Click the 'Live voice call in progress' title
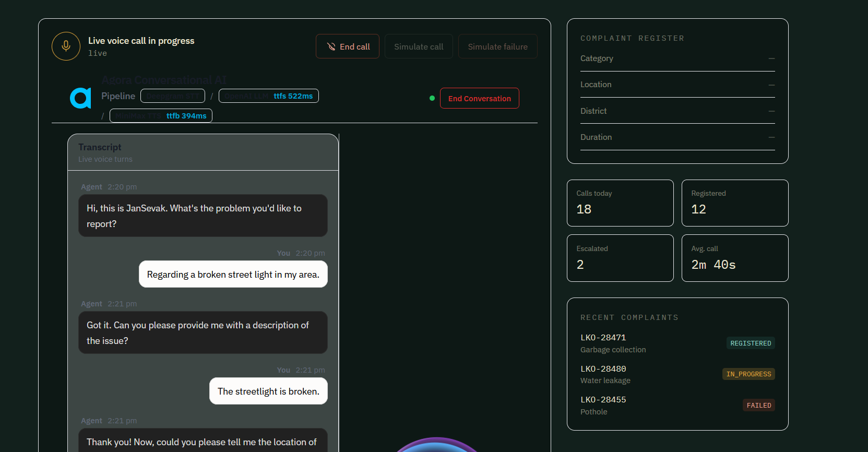The image size is (868, 452). pos(141,41)
